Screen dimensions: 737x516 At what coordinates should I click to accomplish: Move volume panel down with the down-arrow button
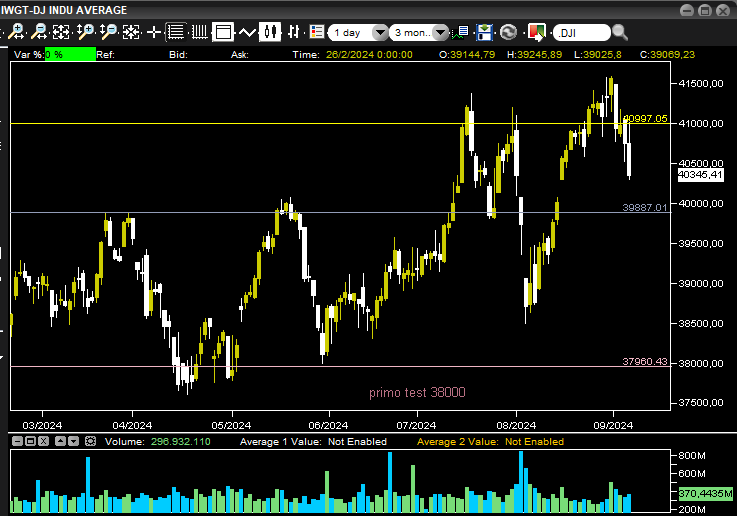(x=73, y=441)
